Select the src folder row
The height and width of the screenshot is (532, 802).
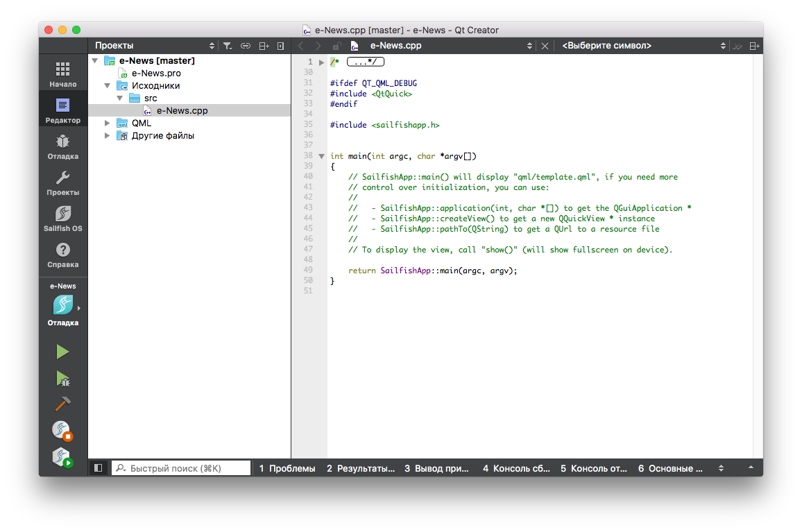click(x=189, y=98)
